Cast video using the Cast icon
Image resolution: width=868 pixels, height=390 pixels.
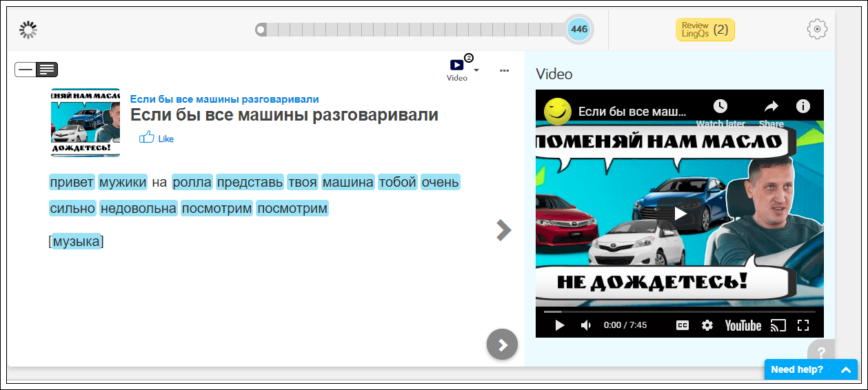pyautogui.click(x=778, y=325)
